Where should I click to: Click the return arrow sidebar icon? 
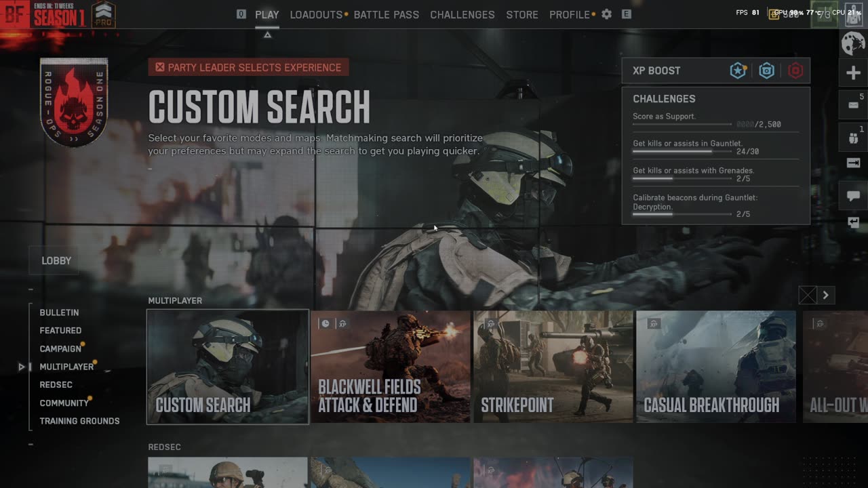coord(853,222)
